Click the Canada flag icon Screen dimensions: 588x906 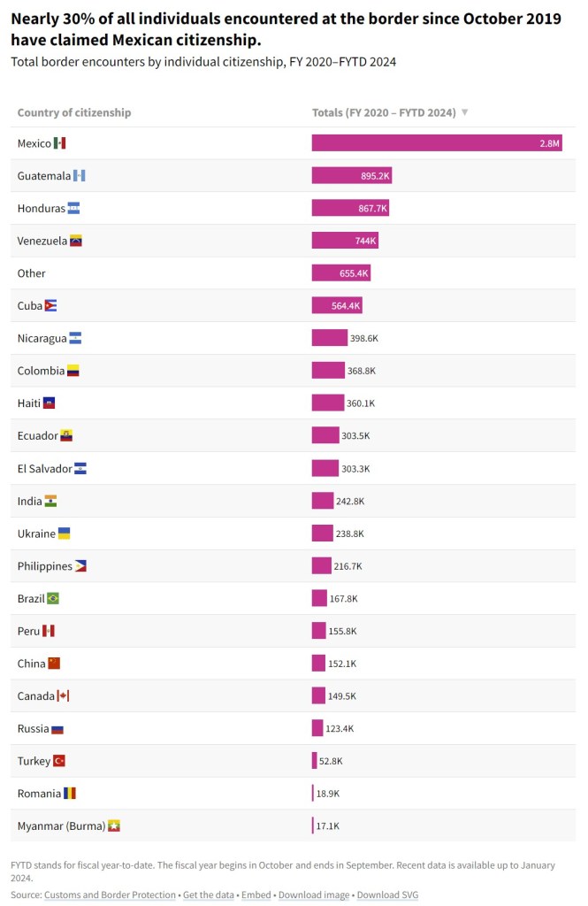coord(63,696)
